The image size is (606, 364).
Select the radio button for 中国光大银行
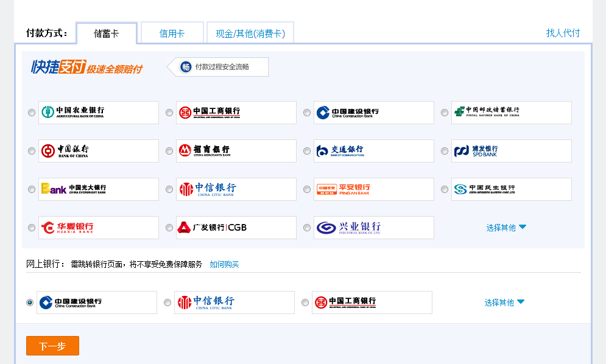[x=32, y=189]
